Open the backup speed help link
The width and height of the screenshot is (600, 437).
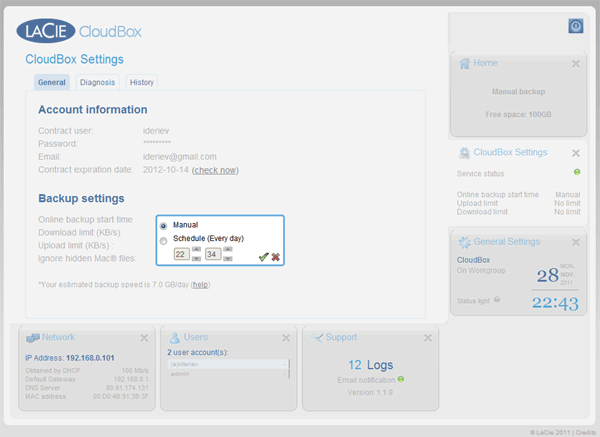click(200, 285)
